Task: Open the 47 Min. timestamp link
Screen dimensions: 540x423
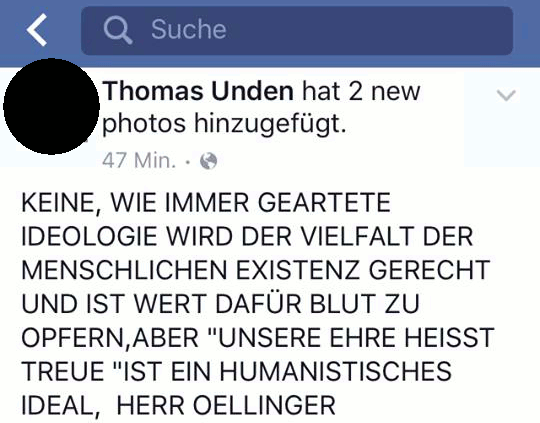Action: (139, 161)
